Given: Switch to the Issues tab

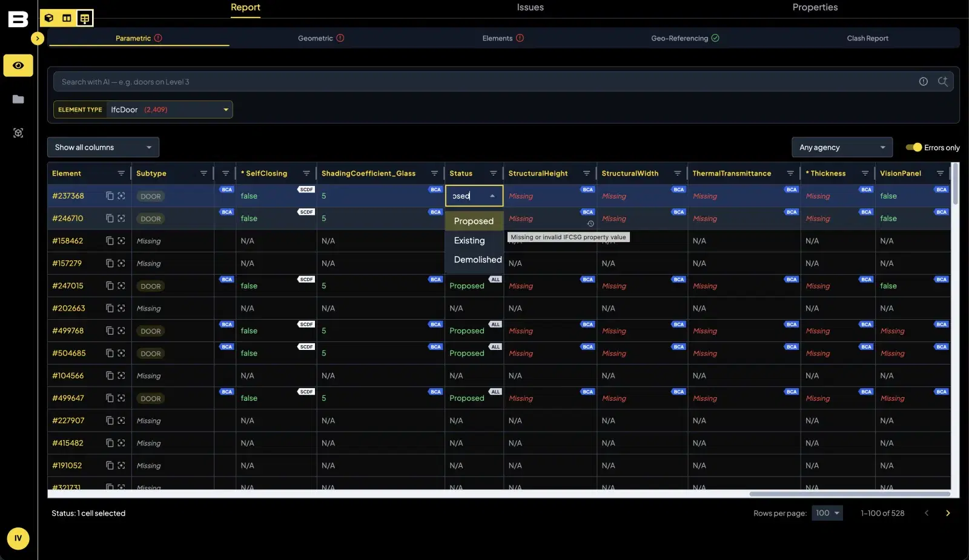Looking at the screenshot, I should [x=530, y=7].
